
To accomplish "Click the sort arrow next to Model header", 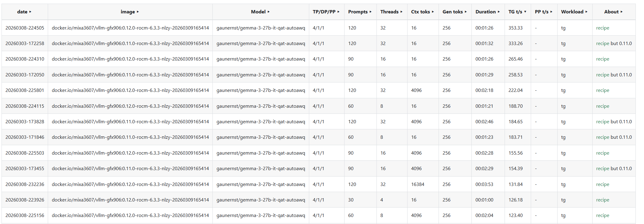I will tap(268, 12).
